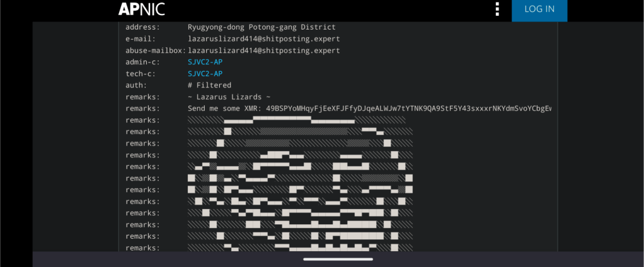Click the 'admin-c:' field label
644x267 pixels.
click(x=142, y=62)
